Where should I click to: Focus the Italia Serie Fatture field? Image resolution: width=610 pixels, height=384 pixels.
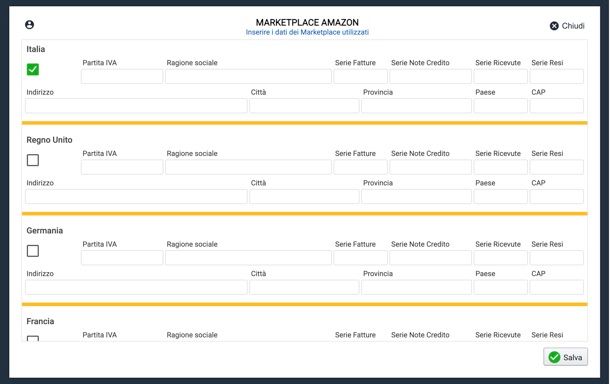point(360,76)
